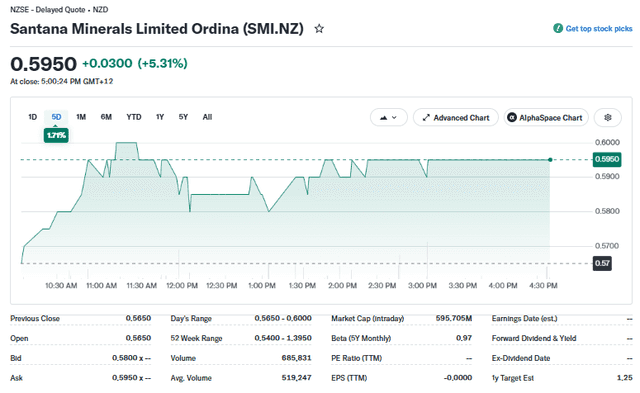640x393 pixels.
Task: Click the chart endpoint dot
Action: (550, 160)
